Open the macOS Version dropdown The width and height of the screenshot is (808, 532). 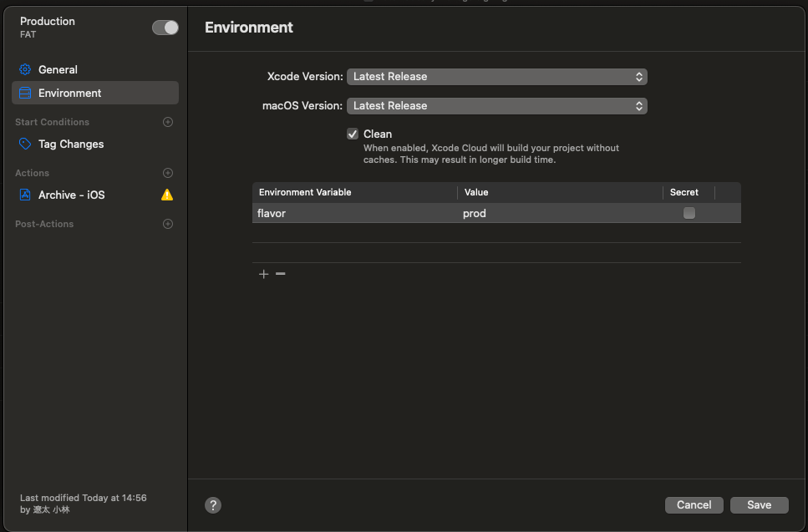pos(497,106)
